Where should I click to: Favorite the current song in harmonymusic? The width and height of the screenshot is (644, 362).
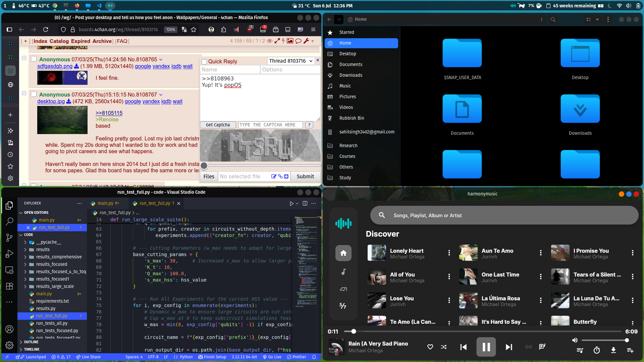click(x=430, y=347)
